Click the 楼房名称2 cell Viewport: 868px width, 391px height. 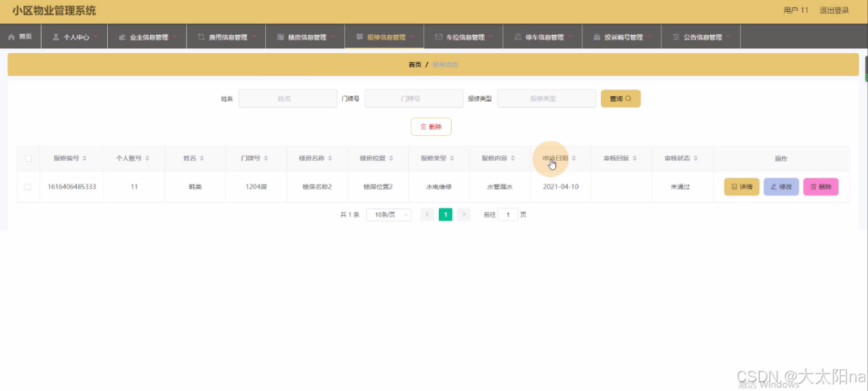(x=317, y=187)
